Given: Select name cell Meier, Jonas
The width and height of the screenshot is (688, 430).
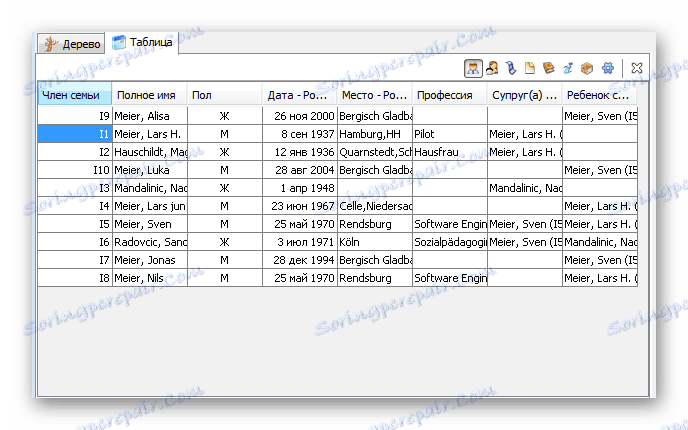Looking at the screenshot, I should tap(150, 260).
